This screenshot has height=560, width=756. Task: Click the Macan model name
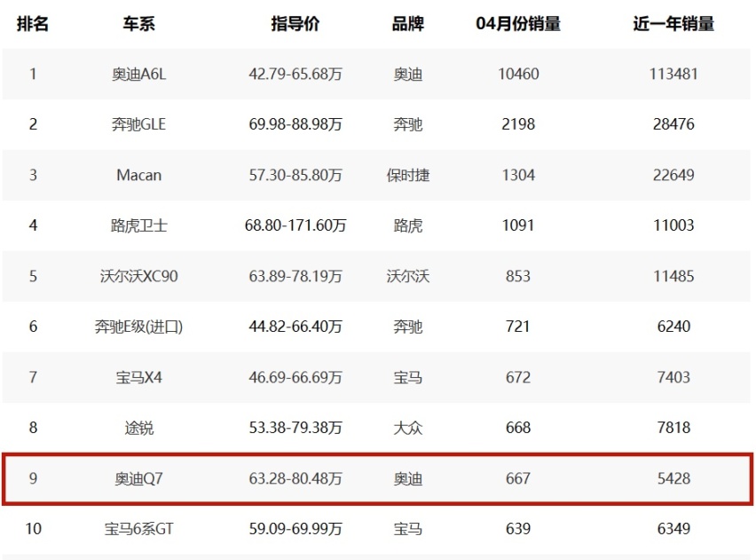(x=138, y=175)
